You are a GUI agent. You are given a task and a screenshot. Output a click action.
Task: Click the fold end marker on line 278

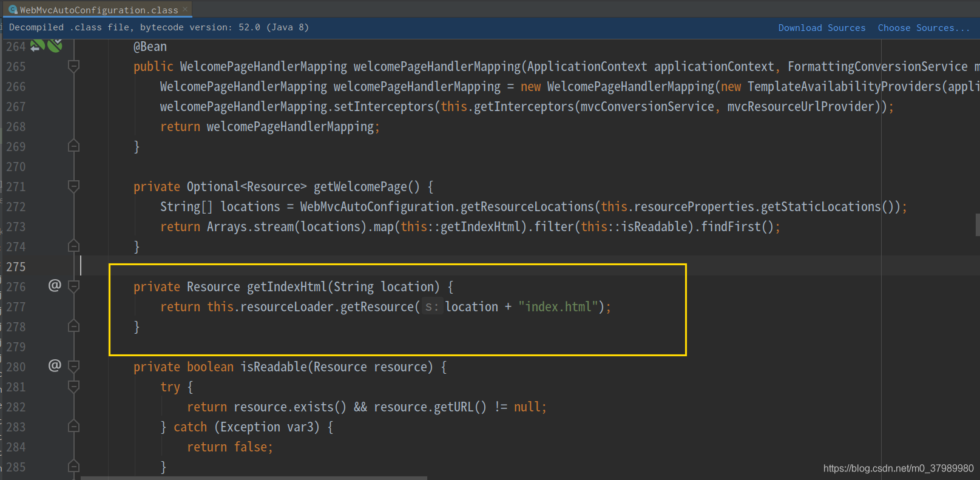pos(73,326)
